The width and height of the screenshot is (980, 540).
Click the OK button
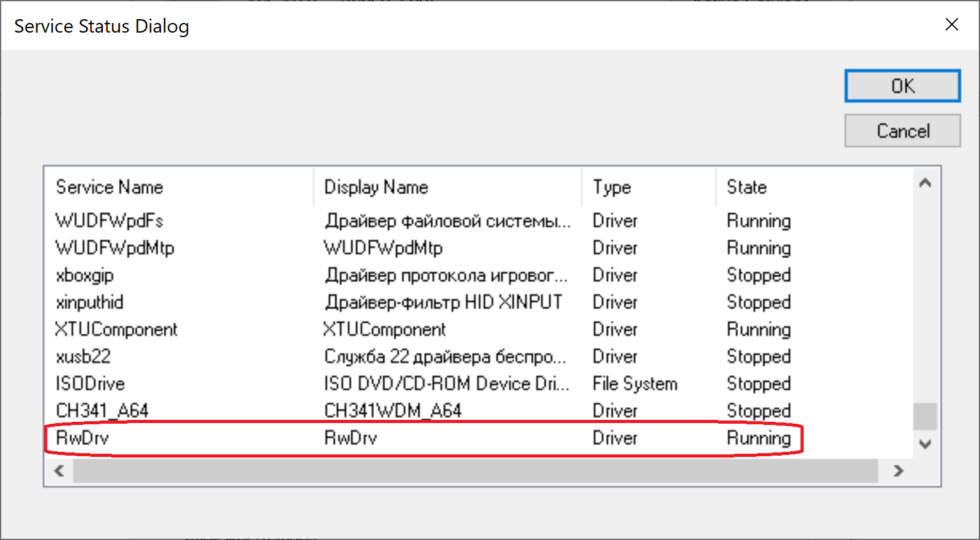(x=902, y=86)
